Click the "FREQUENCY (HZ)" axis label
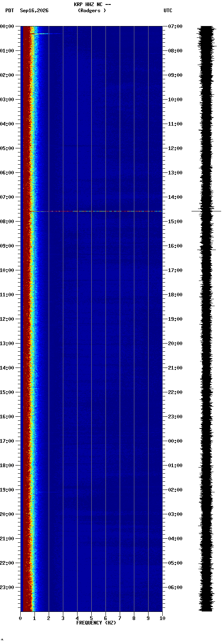Viewport: 224px width, 644px height. point(96,623)
